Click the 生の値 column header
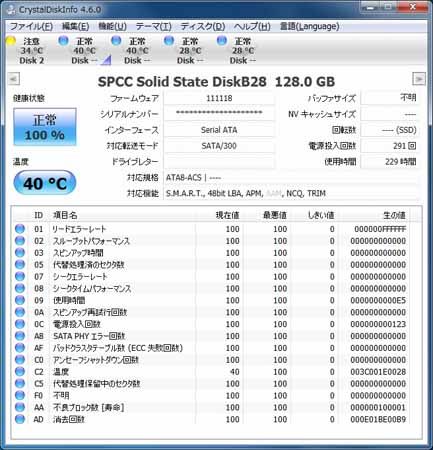This screenshot has width=433, height=450. click(394, 215)
